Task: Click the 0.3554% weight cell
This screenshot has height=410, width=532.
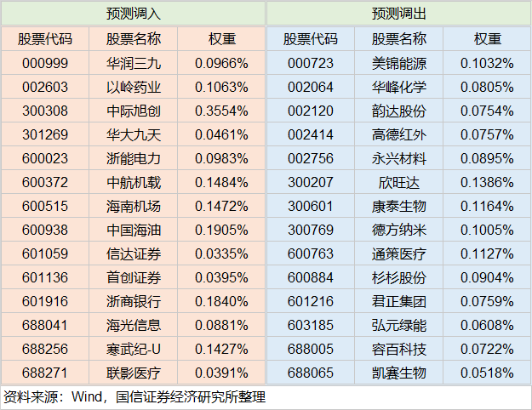Action: [221, 111]
